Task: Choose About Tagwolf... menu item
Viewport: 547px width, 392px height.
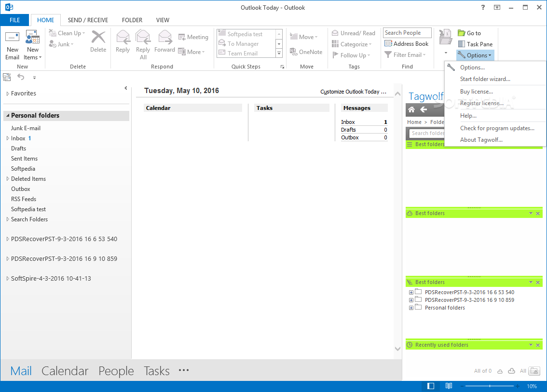Action: [495, 140]
